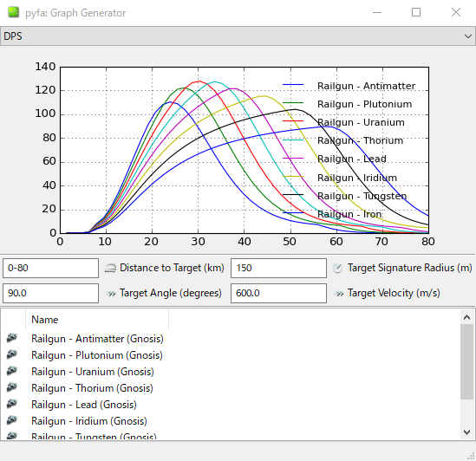
Task: Click Railgun - Antimatter legend entry
Action: coord(349,86)
